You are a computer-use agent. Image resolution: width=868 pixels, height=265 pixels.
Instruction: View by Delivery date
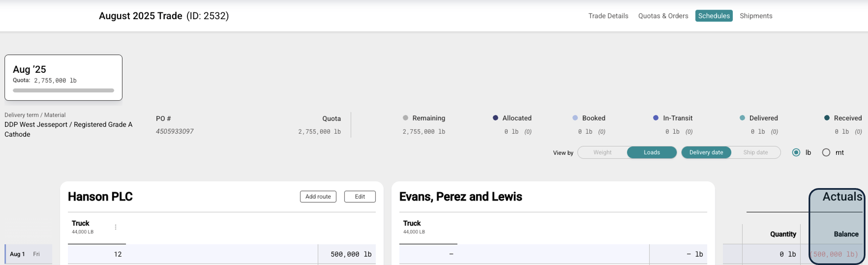(706, 153)
